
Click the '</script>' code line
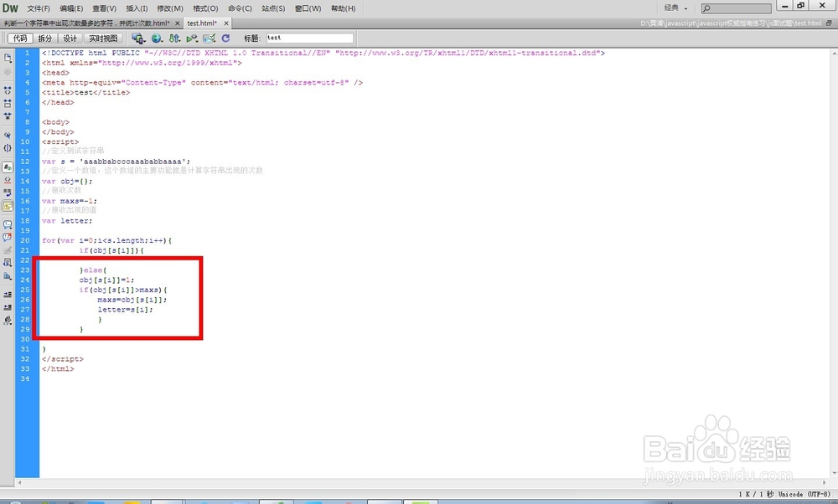63,359
